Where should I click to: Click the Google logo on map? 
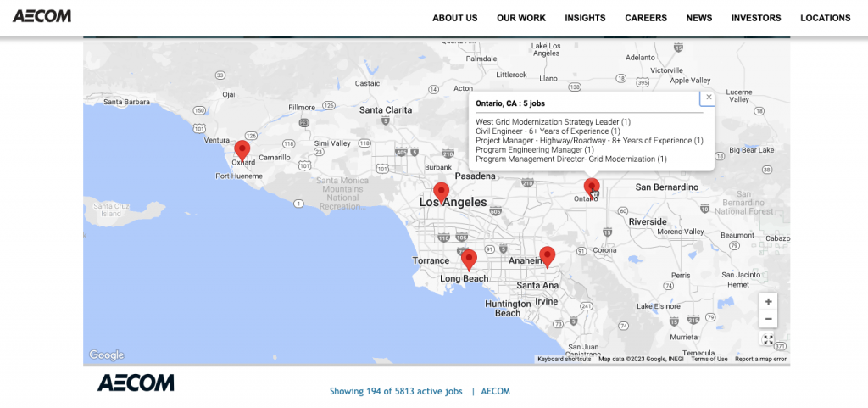[106, 355]
